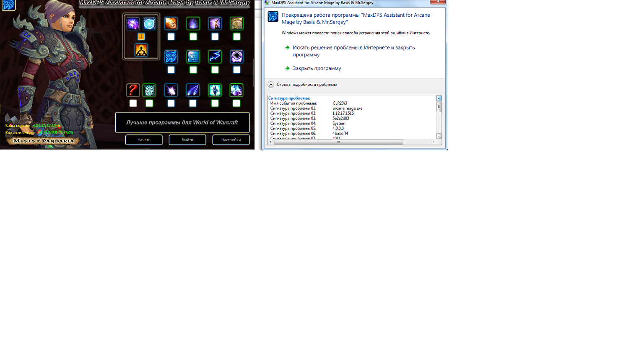Toggle the orange checkbox in the framed group
644x362 pixels.
[141, 37]
